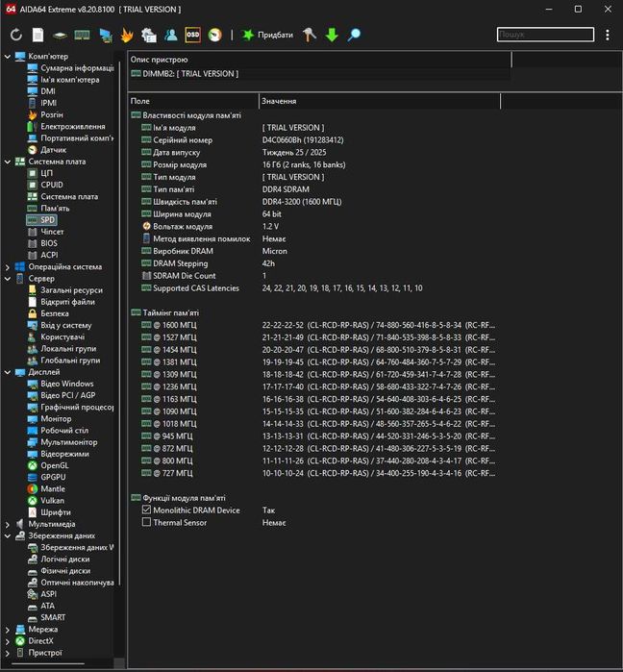Select the ЦП tree item
This screenshot has width=623, height=672.
click(40, 173)
